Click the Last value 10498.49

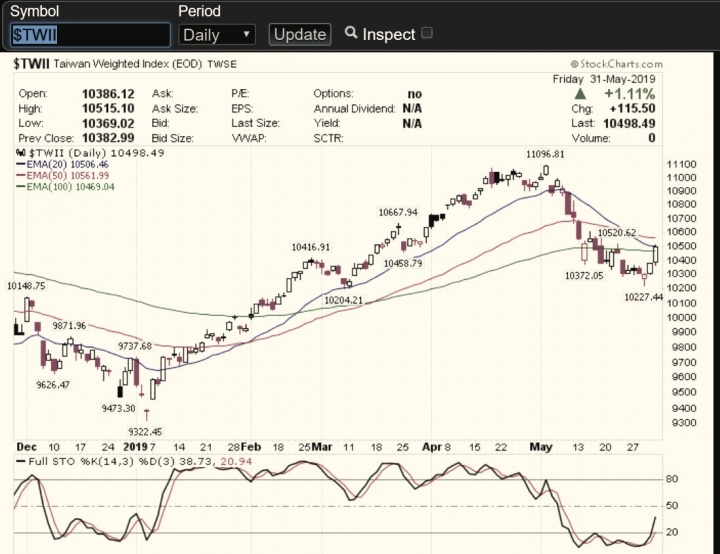pos(629,124)
